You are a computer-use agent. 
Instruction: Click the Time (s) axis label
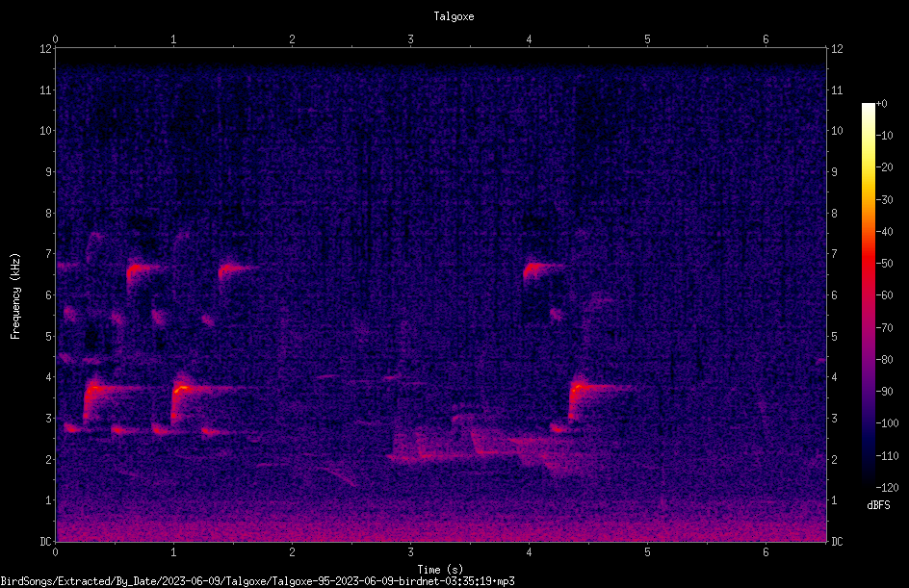[440, 570]
